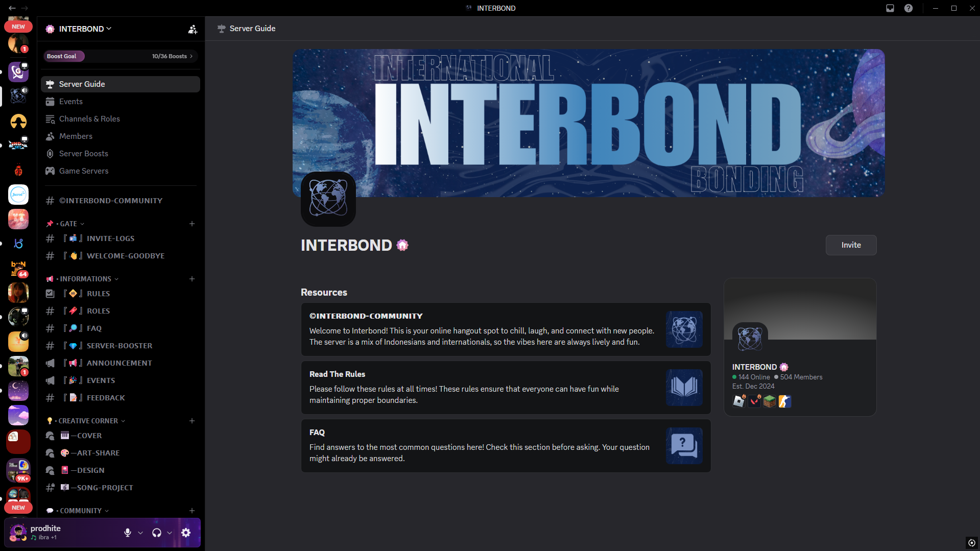The width and height of the screenshot is (980, 551).
Task: Open headphone output options chevron
Action: click(x=170, y=533)
